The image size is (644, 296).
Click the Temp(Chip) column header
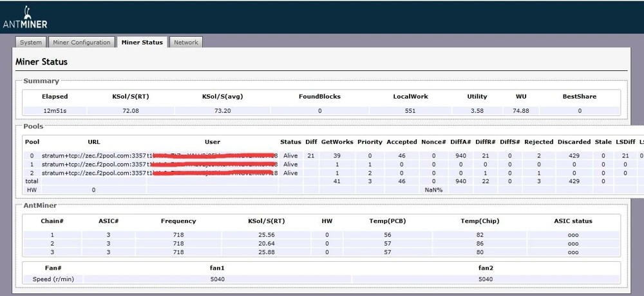[480, 221]
